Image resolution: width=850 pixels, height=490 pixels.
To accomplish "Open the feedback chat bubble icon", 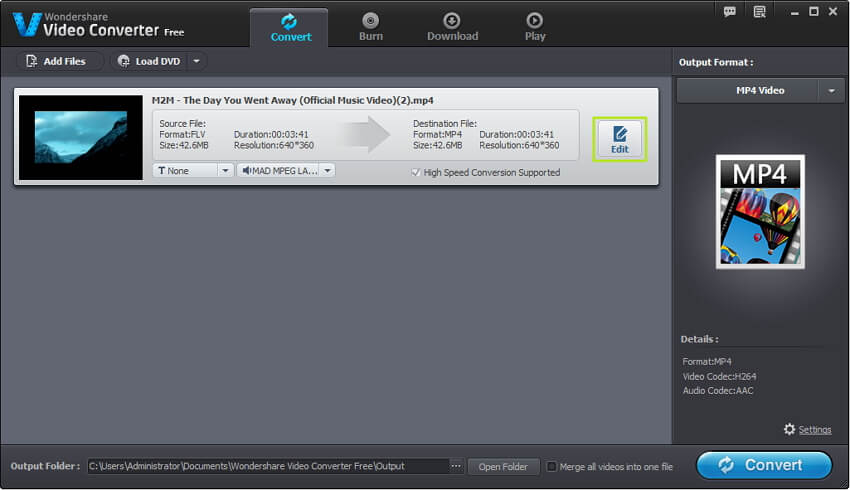I will click(730, 11).
